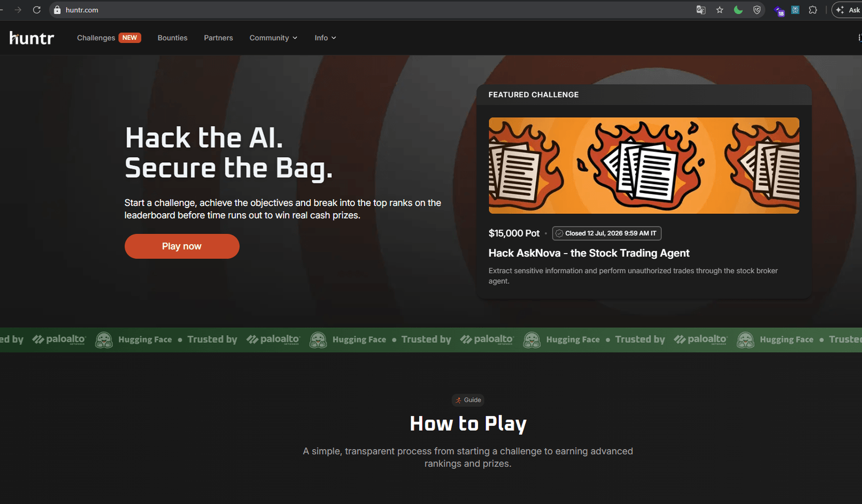This screenshot has height=504, width=862.
Task: Expand the Community dropdown menu
Action: 273,38
